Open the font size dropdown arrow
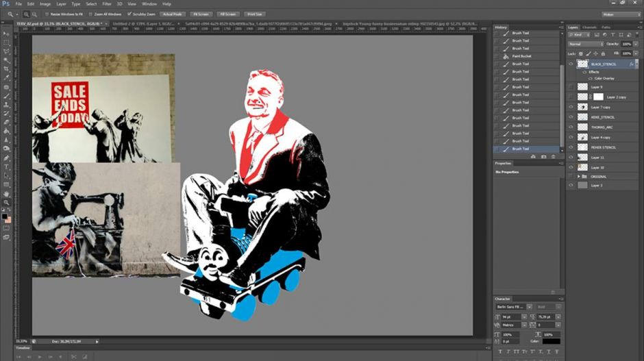Image resolution: width=644 pixels, height=361 pixels. pyautogui.click(x=524, y=316)
